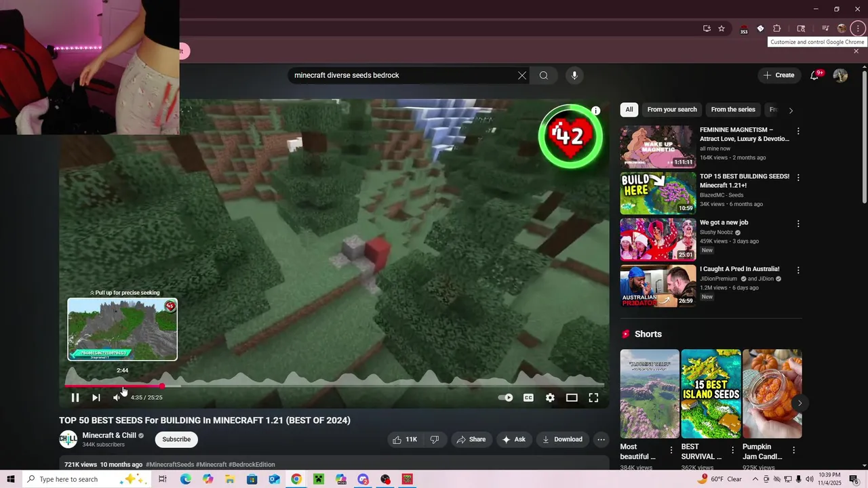The image size is (868, 488).
Task: Open the Create menu
Action: pyautogui.click(x=778, y=75)
